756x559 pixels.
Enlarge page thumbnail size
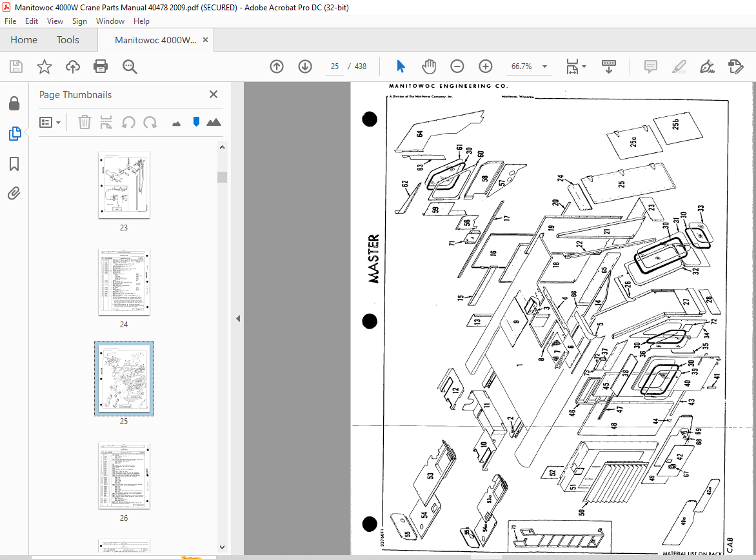coord(214,122)
